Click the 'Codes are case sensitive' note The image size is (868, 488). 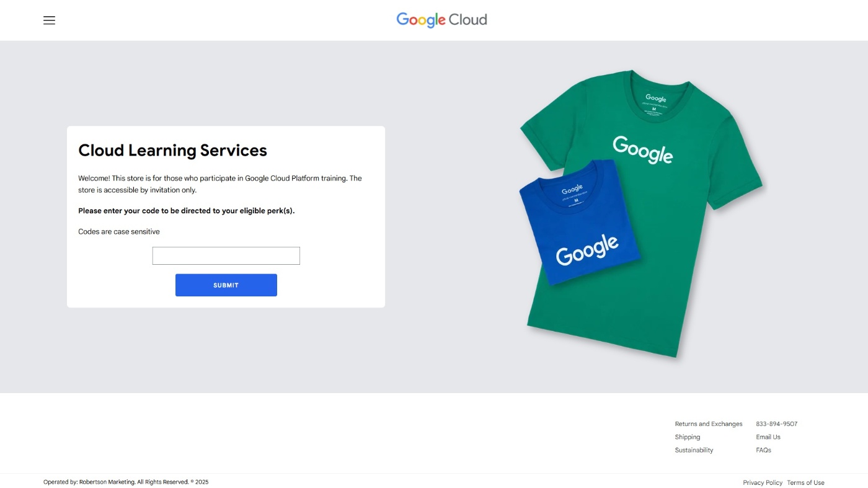pos(119,232)
